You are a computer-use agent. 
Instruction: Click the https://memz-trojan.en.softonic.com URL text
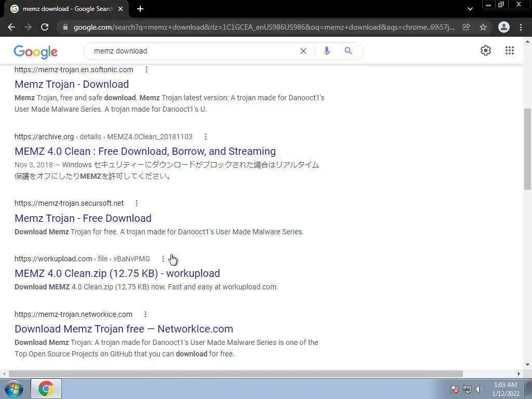[74, 70]
